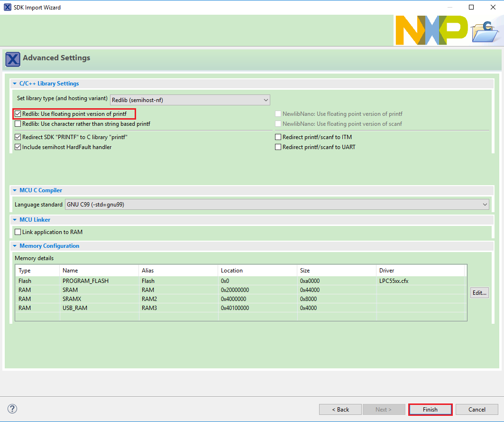Click the NXP logo image
The width and height of the screenshot is (504, 422).
(x=431, y=30)
